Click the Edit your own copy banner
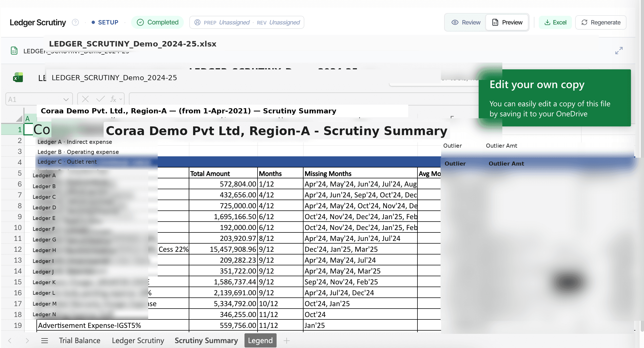This screenshot has width=644, height=348. click(555, 98)
